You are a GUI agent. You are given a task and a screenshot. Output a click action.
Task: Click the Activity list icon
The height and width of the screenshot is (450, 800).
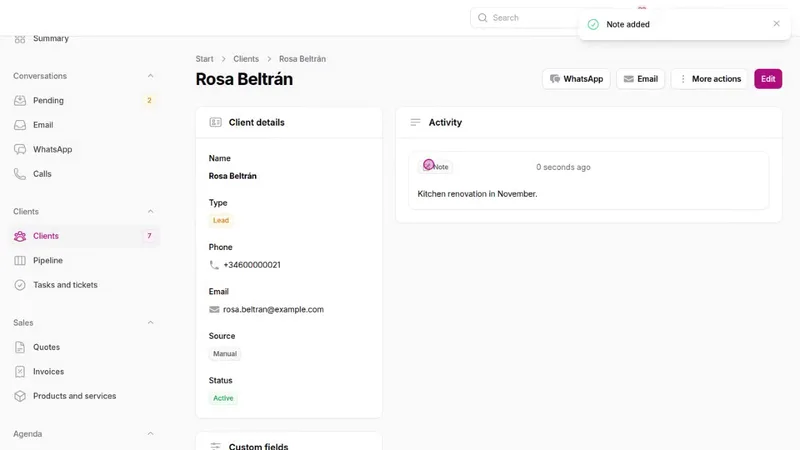tap(415, 122)
